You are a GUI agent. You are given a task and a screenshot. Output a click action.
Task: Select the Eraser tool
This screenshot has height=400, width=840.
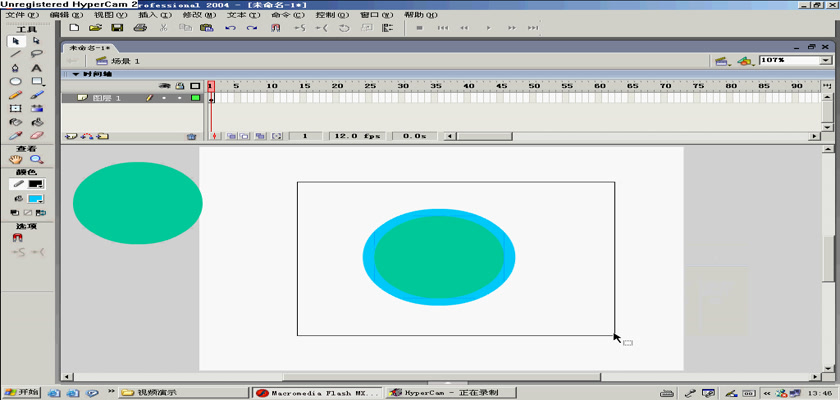pyautogui.click(x=36, y=135)
